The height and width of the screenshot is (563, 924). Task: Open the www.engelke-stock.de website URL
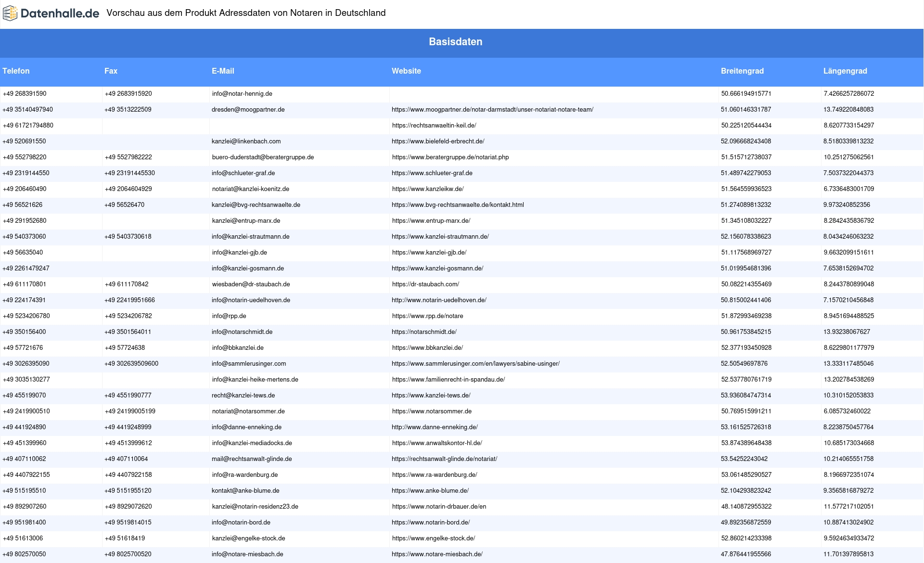434,538
